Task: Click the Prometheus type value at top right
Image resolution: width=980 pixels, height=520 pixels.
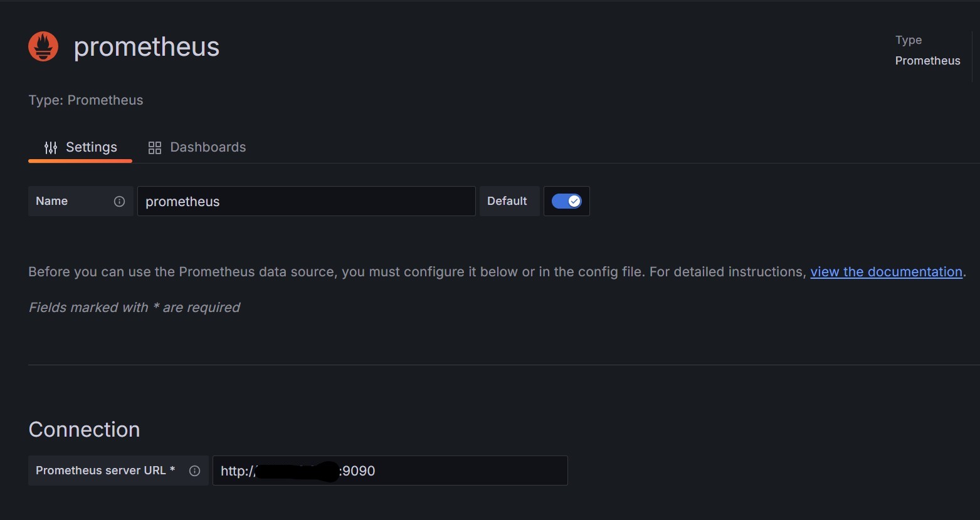Action: click(927, 61)
